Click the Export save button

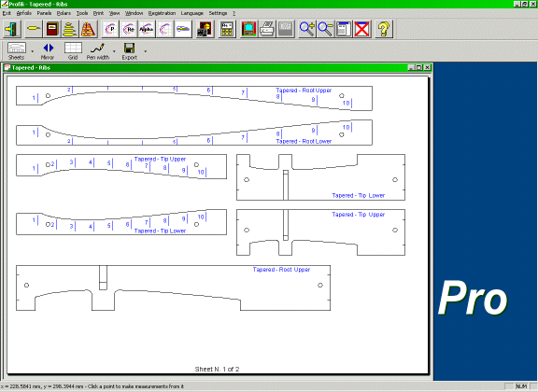129,51
